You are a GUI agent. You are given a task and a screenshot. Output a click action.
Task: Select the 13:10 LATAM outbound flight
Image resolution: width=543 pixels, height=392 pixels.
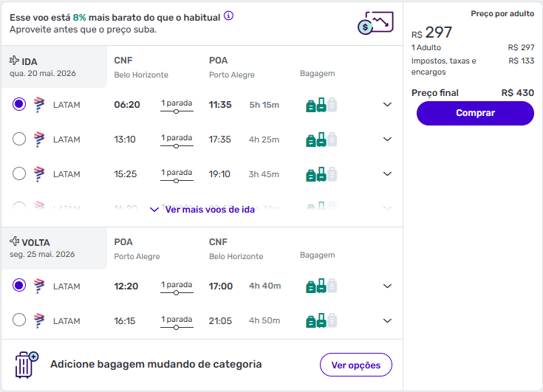pyautogui.click(x=19, y=139)
